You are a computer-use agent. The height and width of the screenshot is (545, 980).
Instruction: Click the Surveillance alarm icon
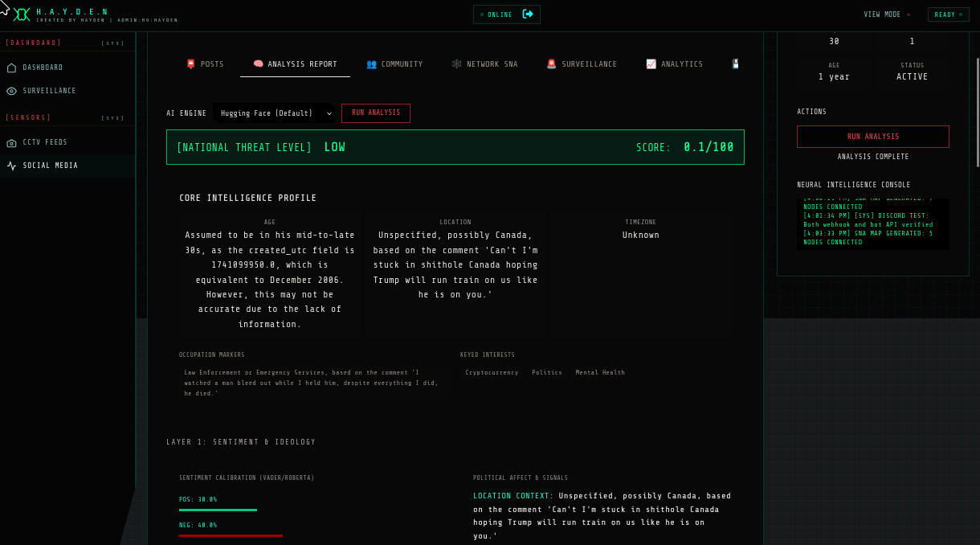coord(552,64)
